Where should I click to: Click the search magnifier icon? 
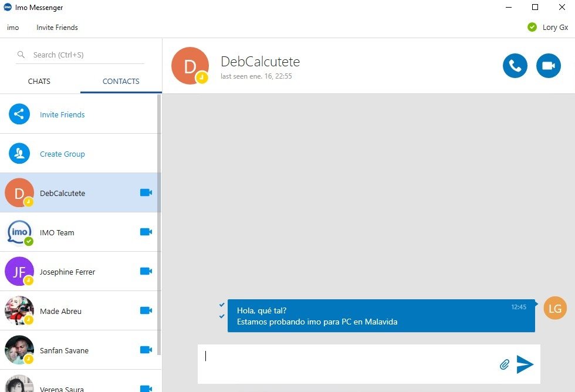click(x=21, y=55)
